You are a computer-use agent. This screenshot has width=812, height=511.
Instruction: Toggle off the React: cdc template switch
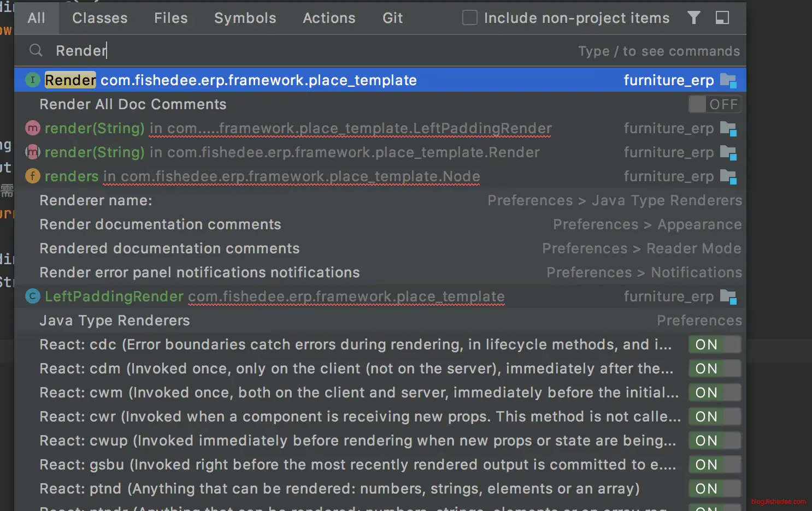click(x=714, y=344)
